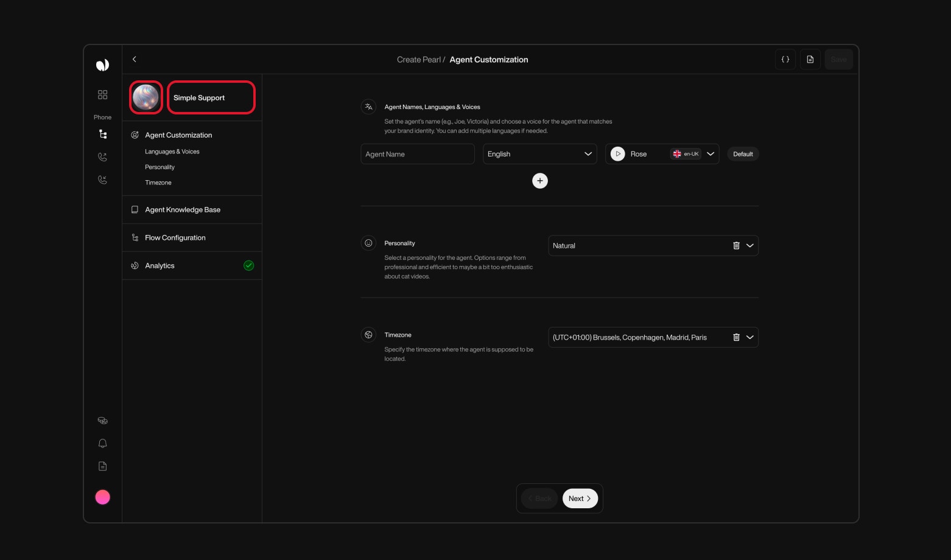
Task: Open the outgoing calls icon in the sidebar
Action: pos(102,156)
